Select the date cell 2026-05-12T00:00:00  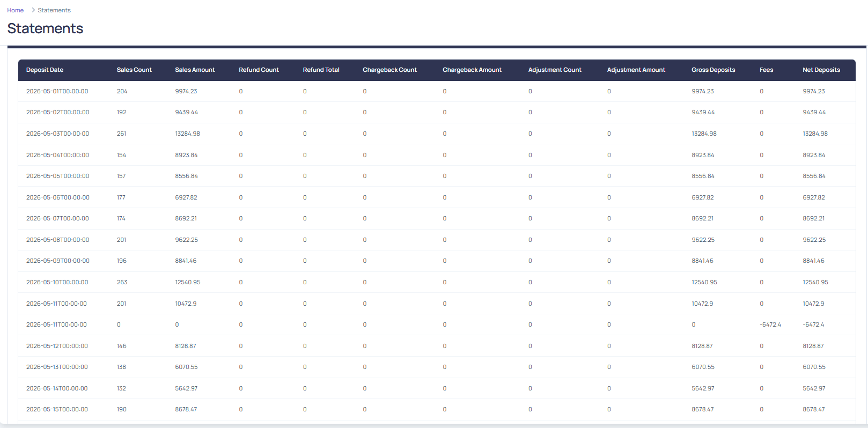pos(57,346)
